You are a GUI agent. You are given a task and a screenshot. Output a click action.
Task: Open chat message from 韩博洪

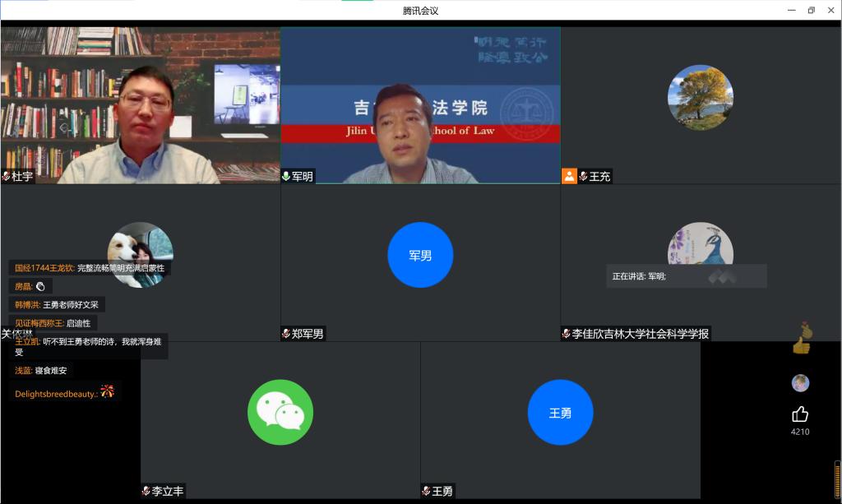coord(57,304)
